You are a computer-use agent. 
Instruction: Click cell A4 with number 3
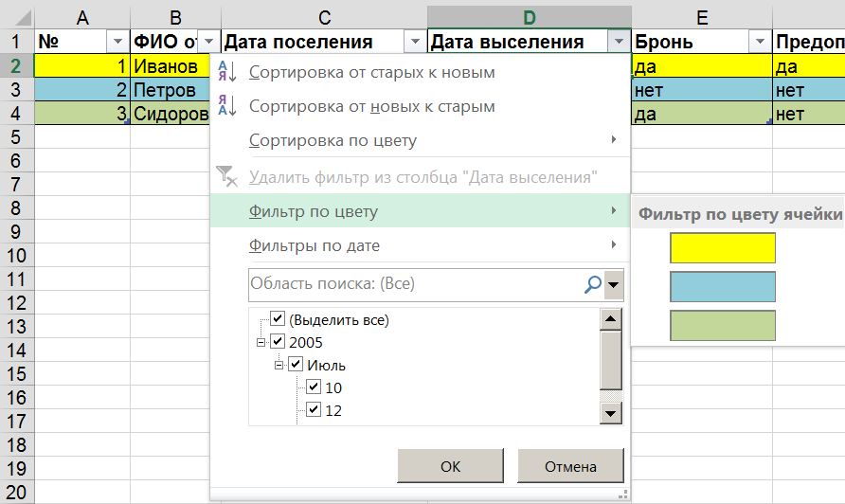point(82,113)
